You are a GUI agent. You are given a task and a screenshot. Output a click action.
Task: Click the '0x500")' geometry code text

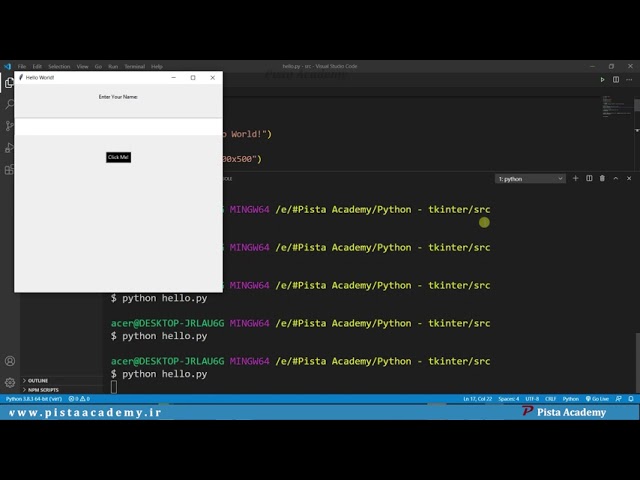(x=242, y=159)
